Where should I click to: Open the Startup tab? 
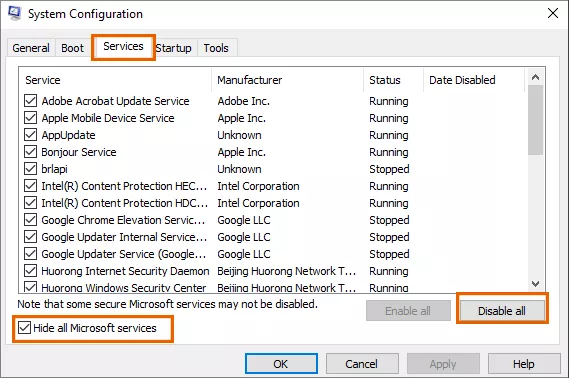173,48
